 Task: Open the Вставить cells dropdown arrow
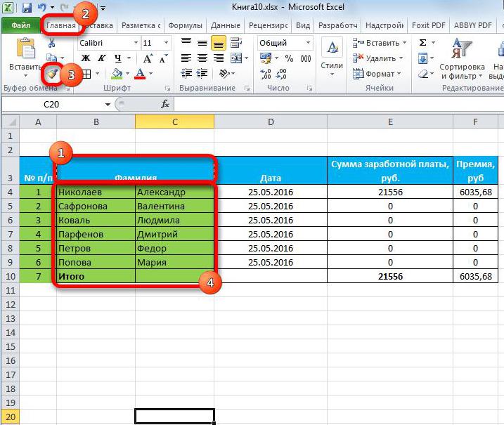coord(404,42)
